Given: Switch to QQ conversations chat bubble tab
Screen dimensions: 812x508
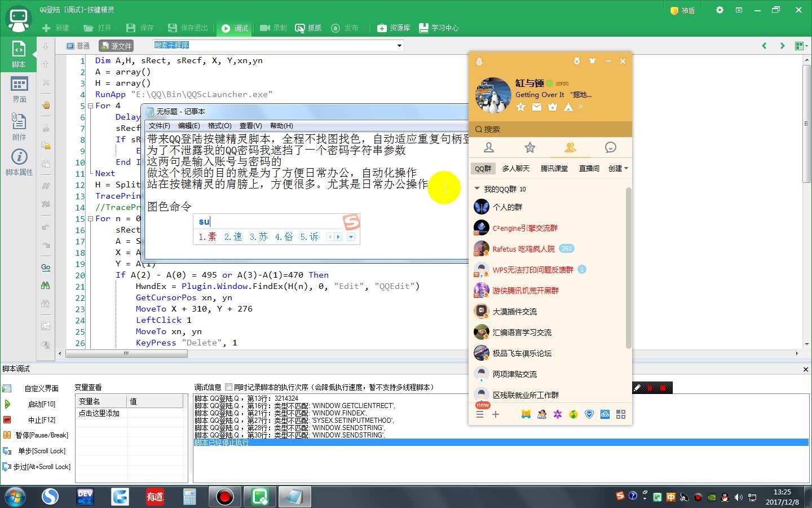Looking at the screenshot, I should [611, 147].
